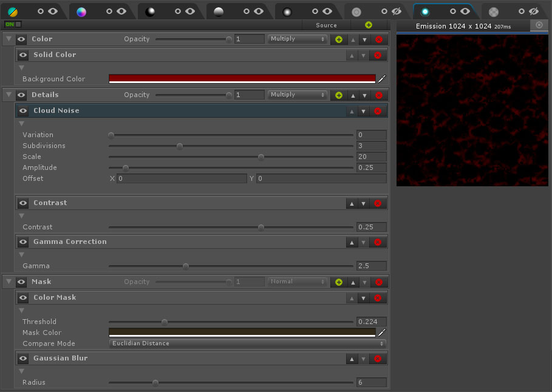The image size is (552, 392).
Task: Pick Background Color with eyedropper
Action: 382,78
